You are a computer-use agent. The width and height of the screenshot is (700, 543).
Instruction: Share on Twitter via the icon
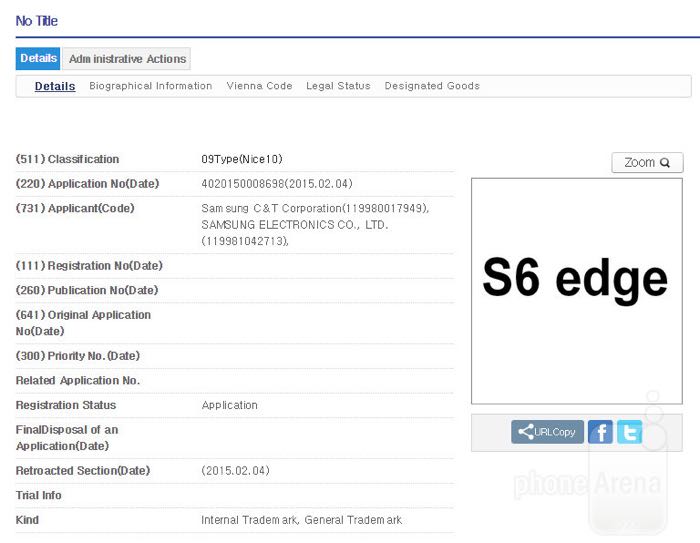[629, 432]
